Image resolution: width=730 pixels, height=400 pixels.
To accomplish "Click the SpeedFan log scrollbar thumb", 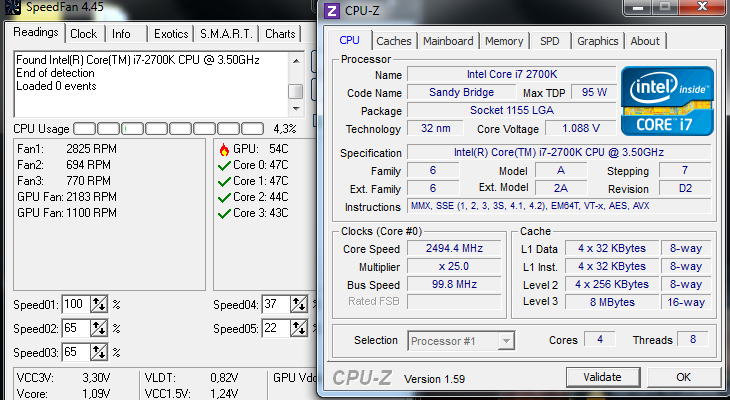I will click(296, 91).
